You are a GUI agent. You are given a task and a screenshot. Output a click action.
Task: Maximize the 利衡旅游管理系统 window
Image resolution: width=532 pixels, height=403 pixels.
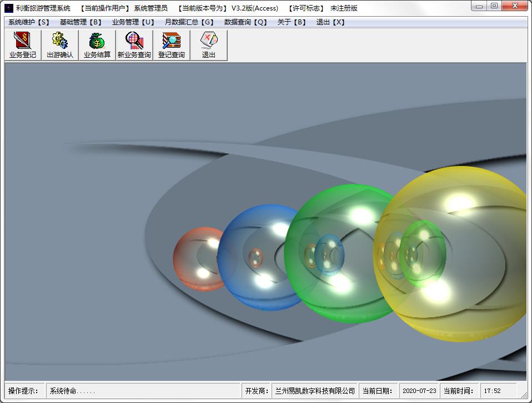click(494, 6)
